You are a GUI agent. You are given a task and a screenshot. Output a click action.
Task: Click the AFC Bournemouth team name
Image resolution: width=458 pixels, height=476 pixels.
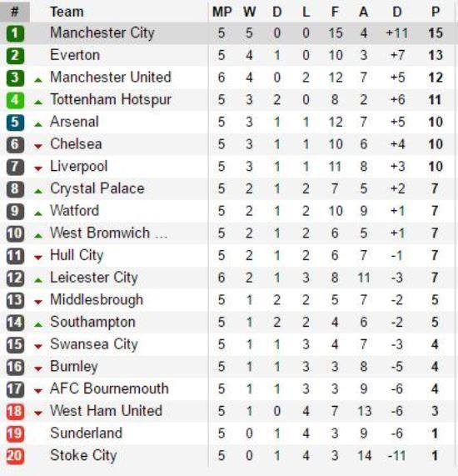[109, 388]
